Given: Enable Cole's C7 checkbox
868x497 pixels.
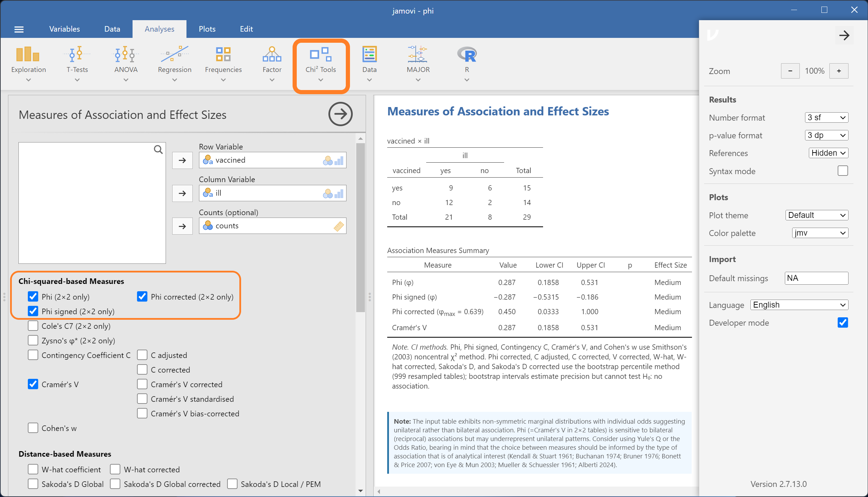Looking at the screenshot, I should 33,326.
